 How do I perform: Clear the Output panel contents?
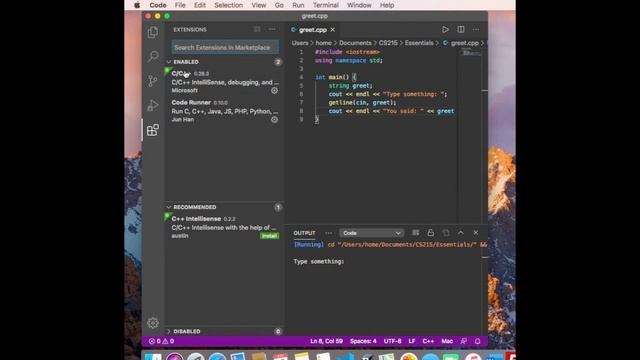[x=416, y=233]
